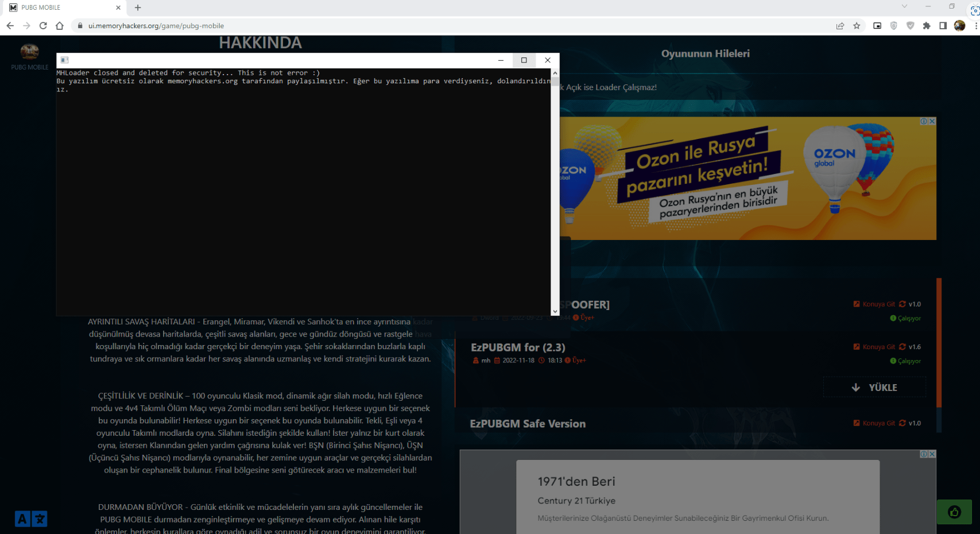This screenshot has width=980, height=534.
Task: Click the refresh icon beside v1.6
Action: click(x=902, y=347)
